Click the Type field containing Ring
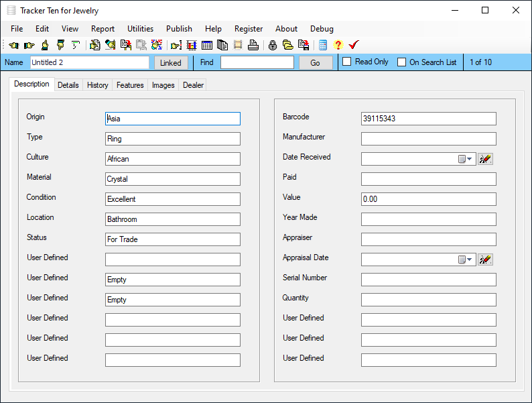 (173, 139)
